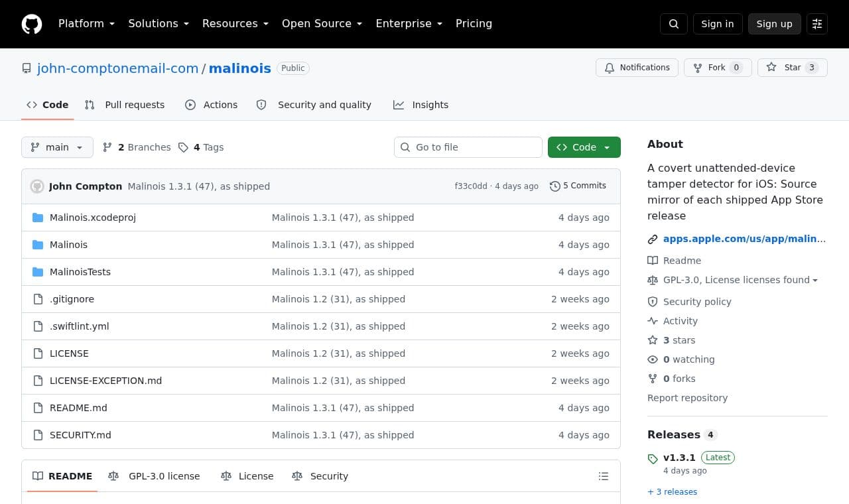Open the search magnifier icon
The image size is (849, 504).
click(674, 24)
